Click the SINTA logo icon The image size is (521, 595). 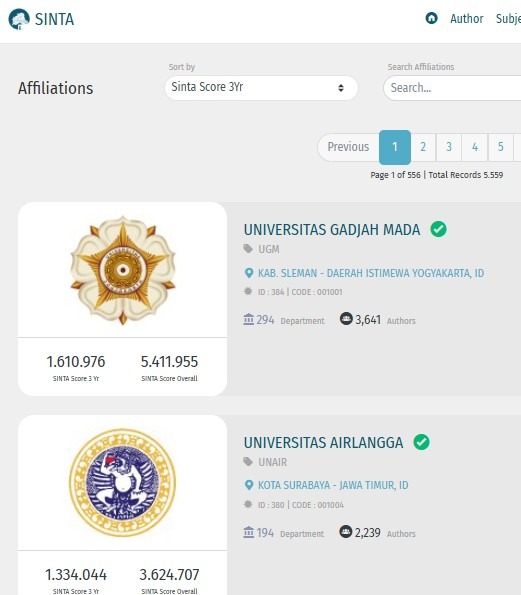(19, 19)
